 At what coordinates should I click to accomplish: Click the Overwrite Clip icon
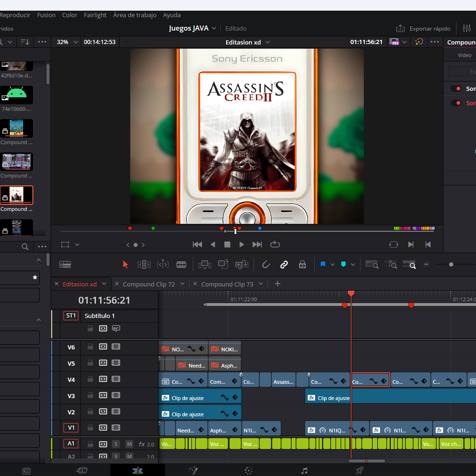[x=223, y=264]
